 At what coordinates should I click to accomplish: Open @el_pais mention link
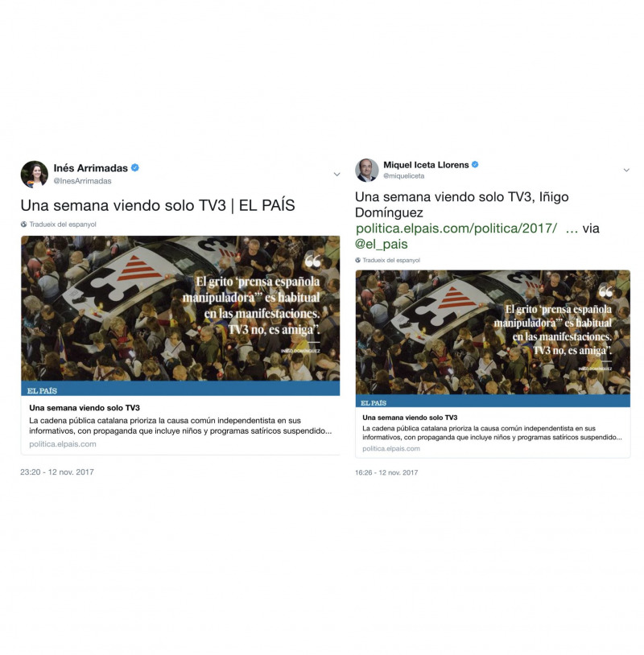point(381,244)
